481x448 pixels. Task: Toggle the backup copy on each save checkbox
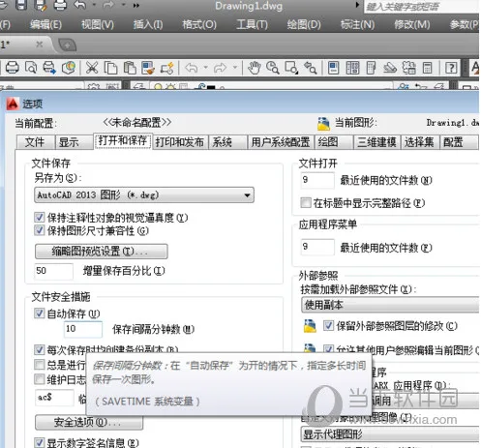pos(39,349)
